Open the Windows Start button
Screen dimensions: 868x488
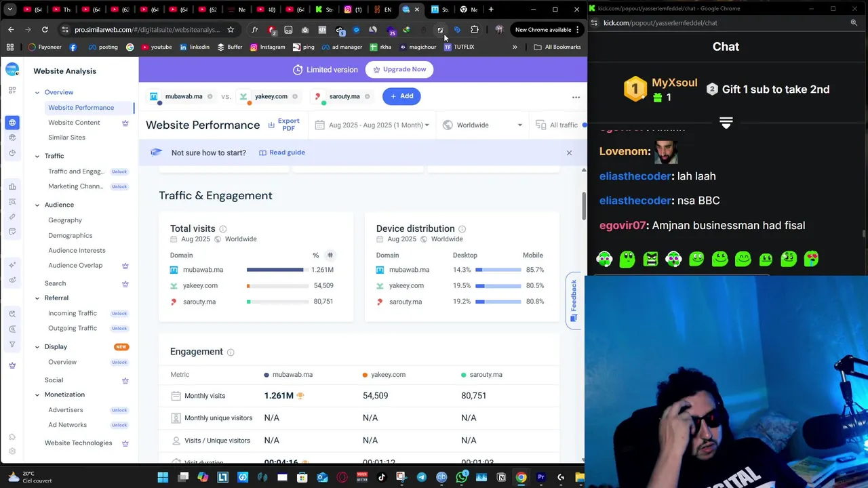163,477
